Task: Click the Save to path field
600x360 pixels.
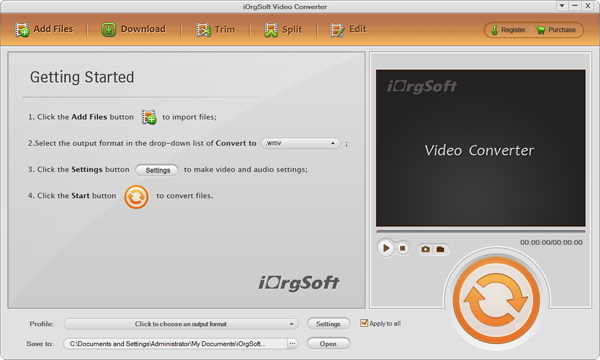Action: [175, 344]
